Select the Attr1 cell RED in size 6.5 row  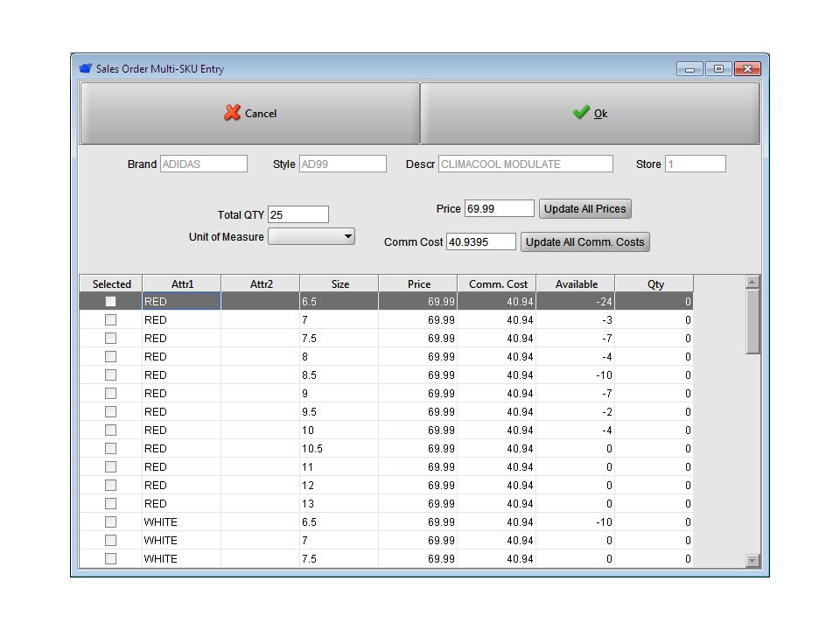(x=182, y=302)
